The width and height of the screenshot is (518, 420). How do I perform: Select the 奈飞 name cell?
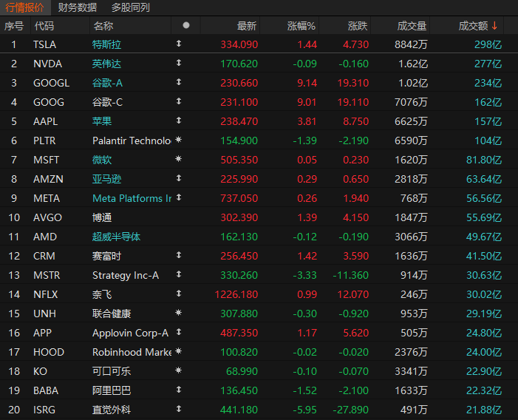coord(102,294)
